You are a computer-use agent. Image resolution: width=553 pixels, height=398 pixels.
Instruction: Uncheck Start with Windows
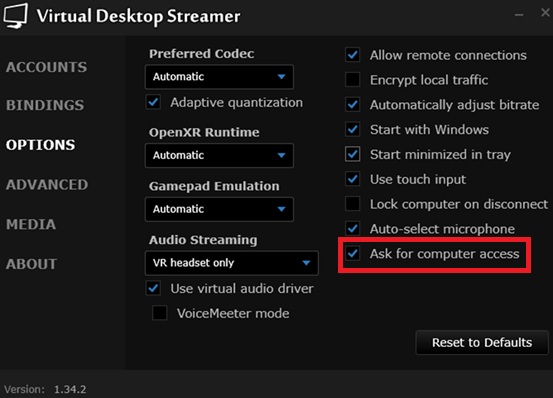coord(353,129)
